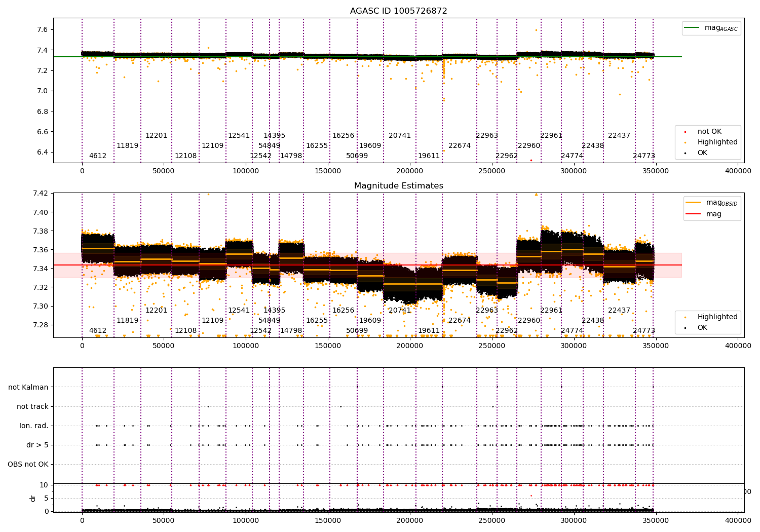Screen dimensions: 760x532
Task: Click obsid 50699 label in top plot
Action: click(357, 156)
